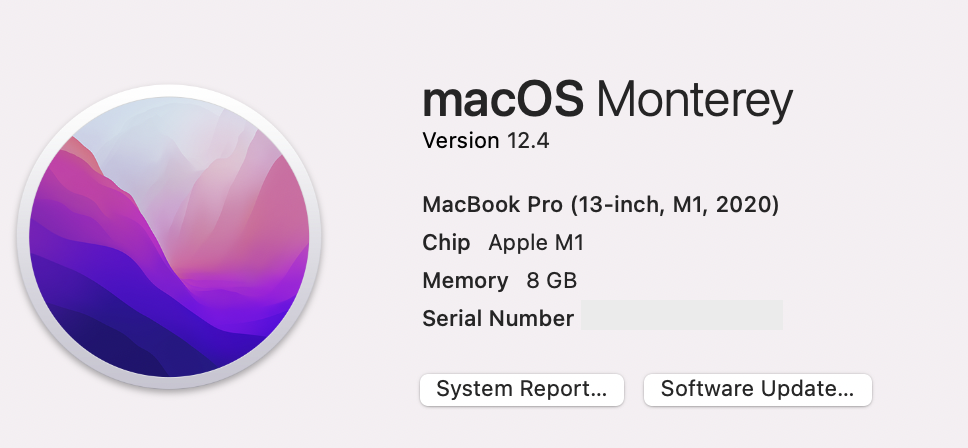Select the "Apple M1" chip value
Screen dimensions: 968x448
pyautogui.click(x=534, y=243)
